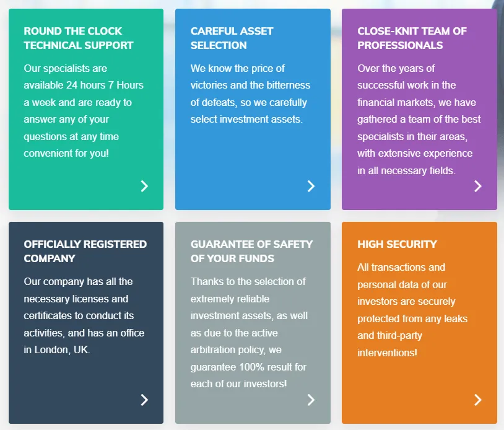Click the Guarantee of Safety of Your Funds title
Screen dimensions: 504x430
251,252
